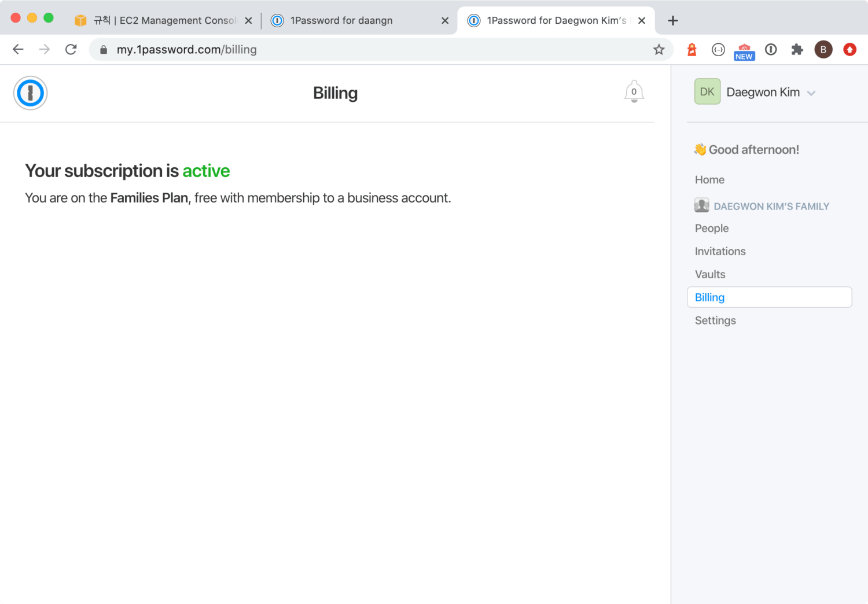Go back to the previous page
The width and height of the screenshot is (868, 604).
(18, 50)
